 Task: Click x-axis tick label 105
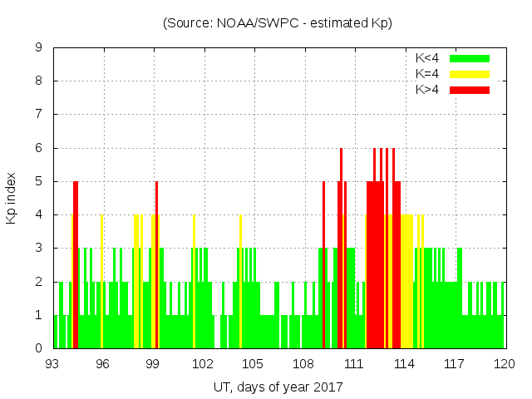(254, 364)
